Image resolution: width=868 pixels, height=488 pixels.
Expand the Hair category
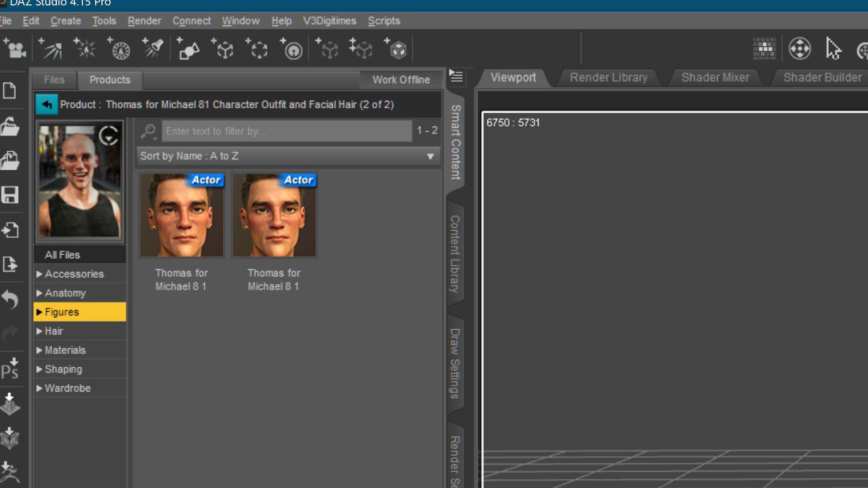click(x=39, y=331)
